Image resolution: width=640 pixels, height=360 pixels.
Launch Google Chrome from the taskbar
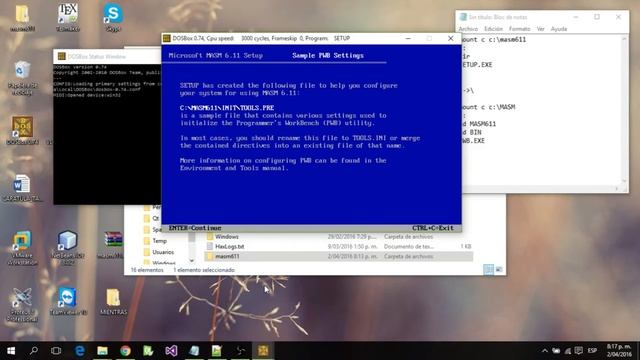[125, 351]
